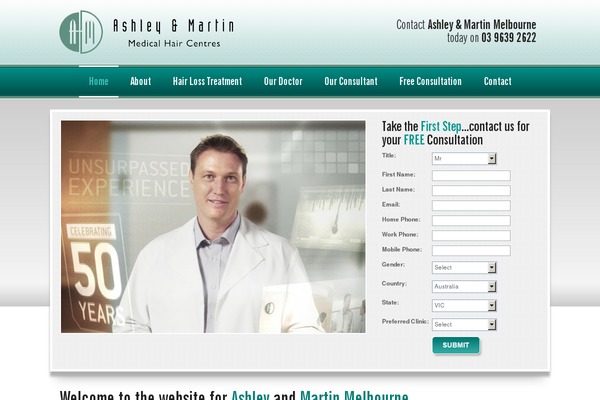
Task: Open Hair Loss Treatment menu item
Action: [x=207, y=81]
